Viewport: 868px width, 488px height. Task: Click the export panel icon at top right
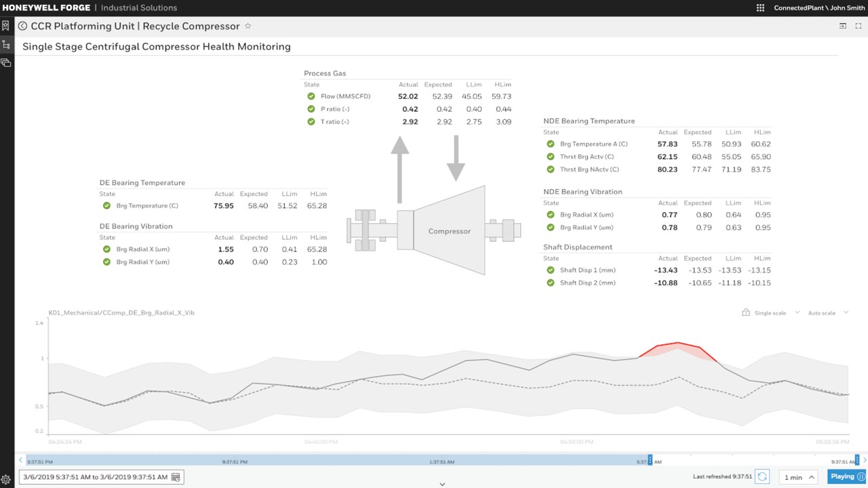843,26
